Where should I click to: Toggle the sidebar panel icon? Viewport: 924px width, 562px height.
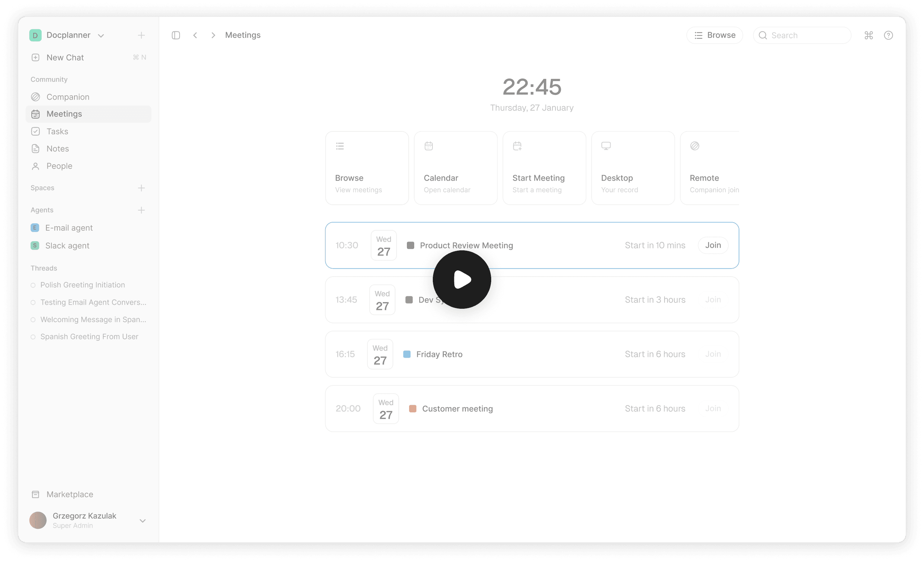[x=176, y=35]
